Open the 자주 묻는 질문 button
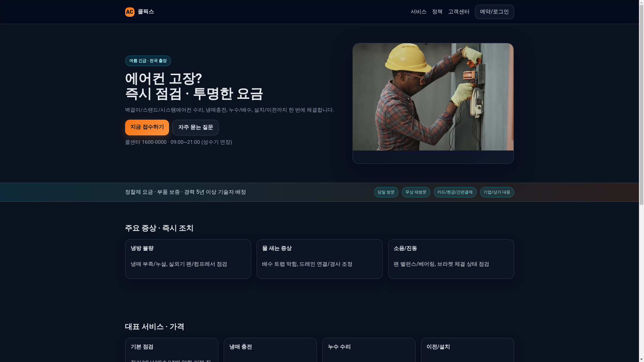644x362 pixels. [x=195, y=127]
